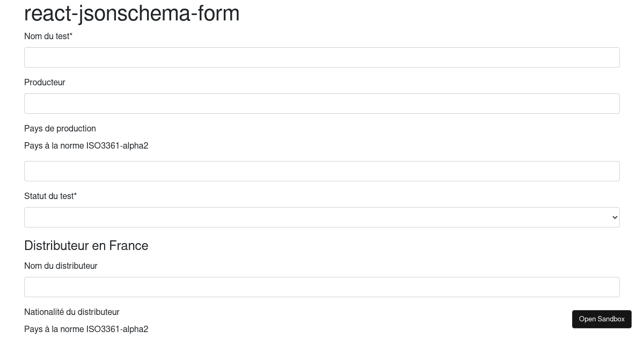Click inside the Nom du test field
The image size is (644, 338).
(x=322, y=57)
